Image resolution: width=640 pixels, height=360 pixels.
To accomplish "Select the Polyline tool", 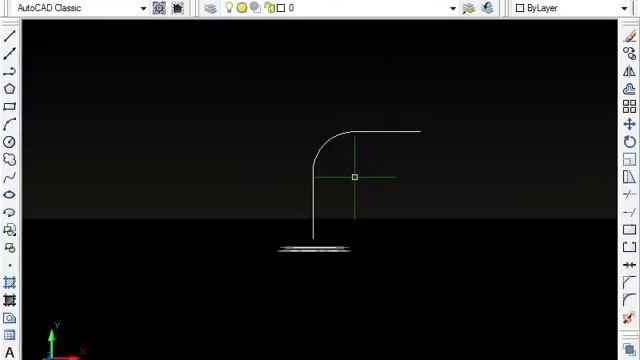I will tap(9, 71).
